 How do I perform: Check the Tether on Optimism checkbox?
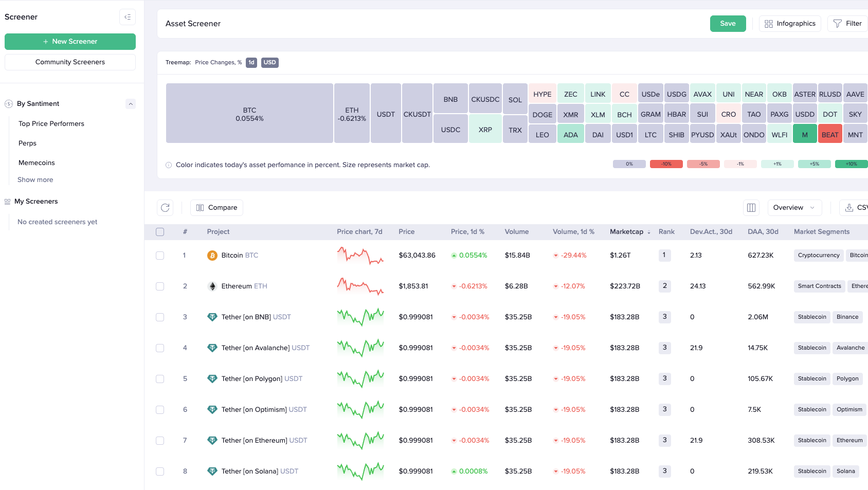click(160, 410)
